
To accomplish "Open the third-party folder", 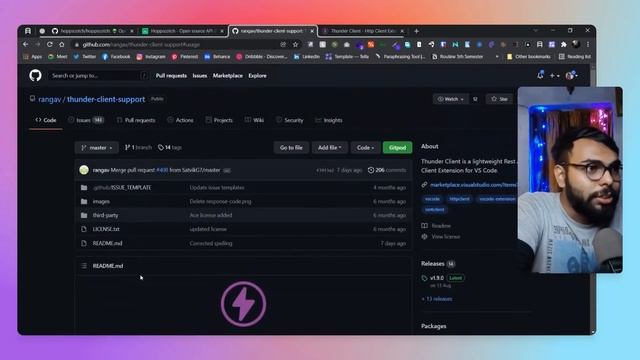I will pyautogui.click(x=105, y=215).
